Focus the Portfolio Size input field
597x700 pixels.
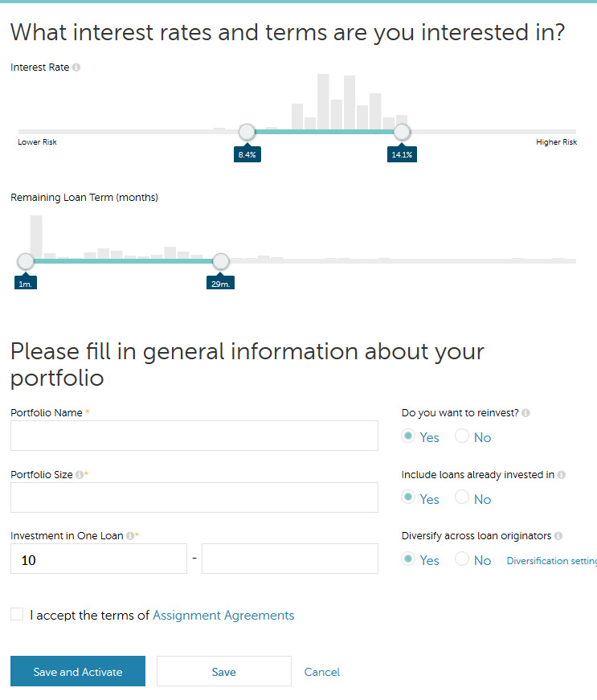pyautogui.click(x=194, y=497)
